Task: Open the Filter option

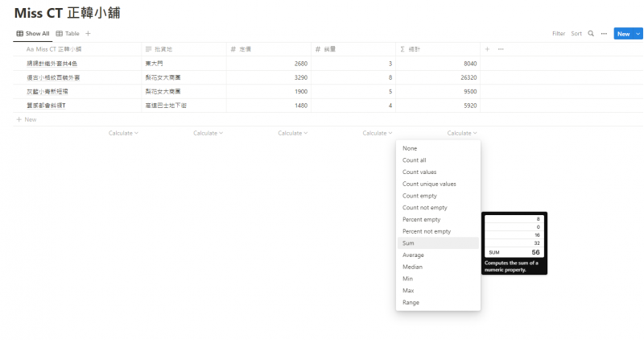Action: pos(559,34)
